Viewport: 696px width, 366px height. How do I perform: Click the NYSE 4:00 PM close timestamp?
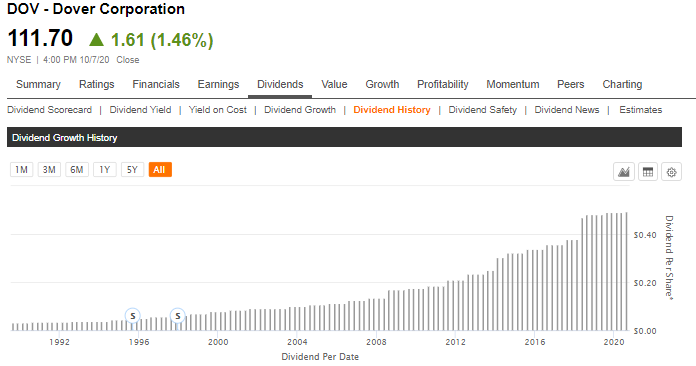pyautogui.click(x=73, y=60)
